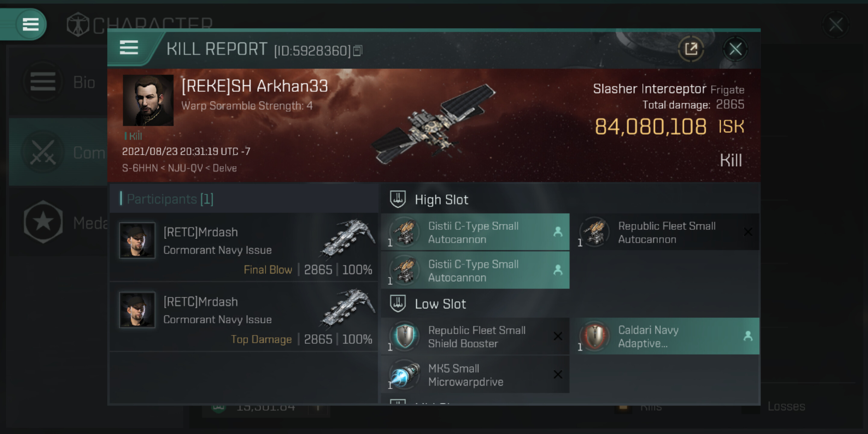The image size is (868, 434).
Task: Open Final Blow participant Mrdash entry
Action: click(244, 248)
